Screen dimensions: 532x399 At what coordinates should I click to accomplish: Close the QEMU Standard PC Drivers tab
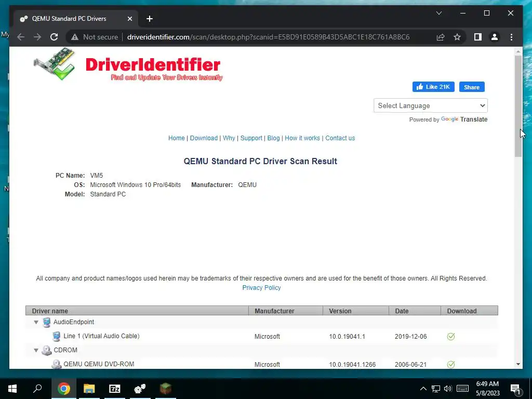coord(129,19)
